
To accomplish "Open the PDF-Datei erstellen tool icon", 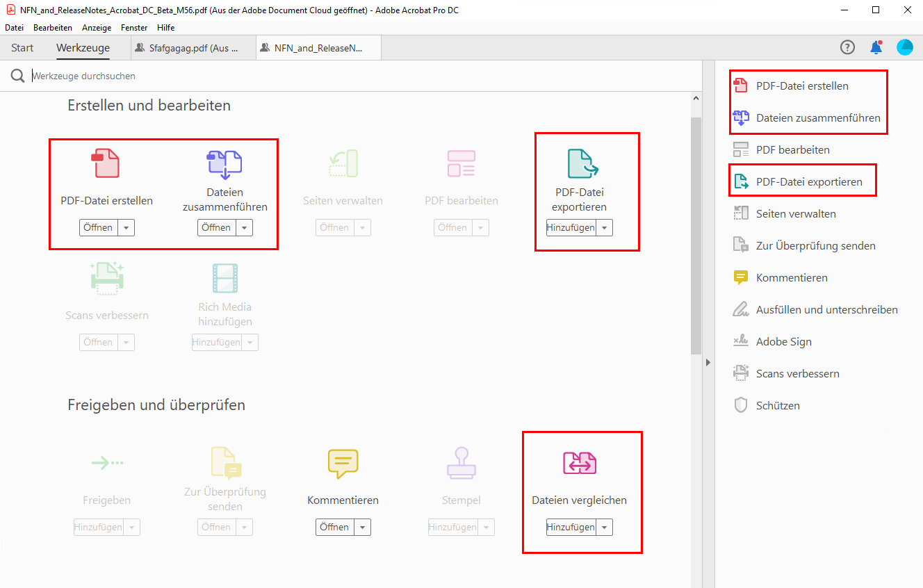I will (106, 163).
